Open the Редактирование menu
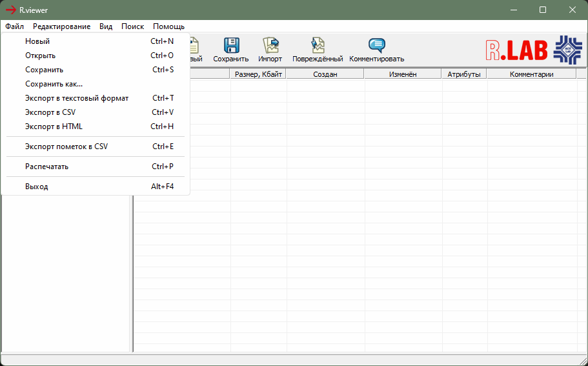588x366 pixels. point(61,26)
